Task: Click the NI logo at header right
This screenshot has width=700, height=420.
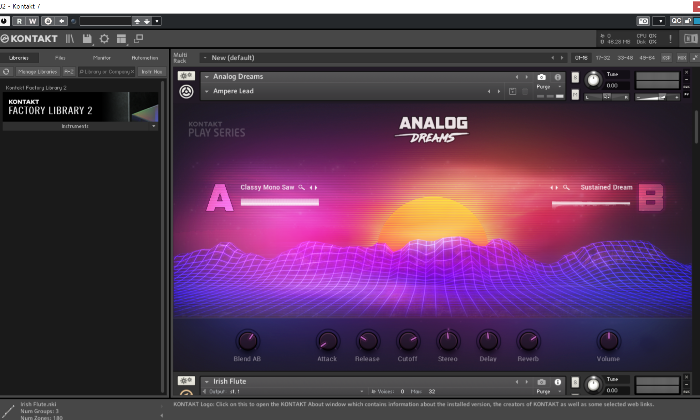Action: tap(691, 39)
